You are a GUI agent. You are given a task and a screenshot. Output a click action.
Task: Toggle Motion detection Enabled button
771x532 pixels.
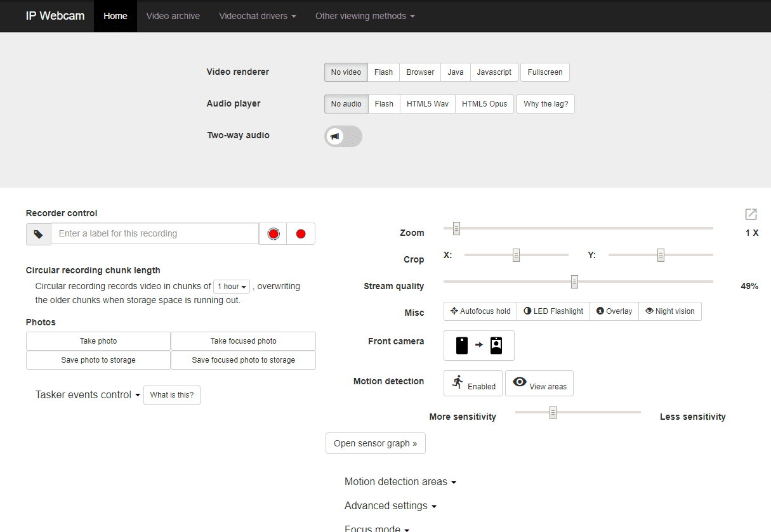pyautogui.click(x=473, y=384)
